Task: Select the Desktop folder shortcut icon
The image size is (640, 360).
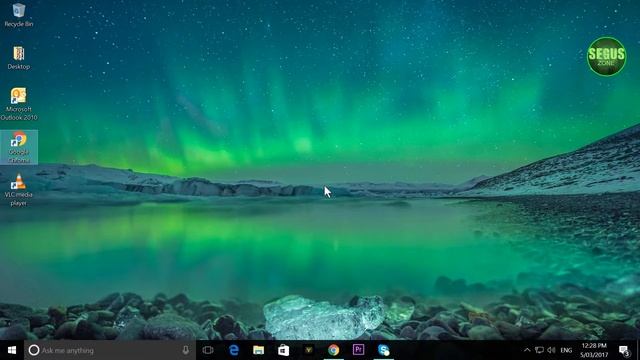Action: pos(18,58)
